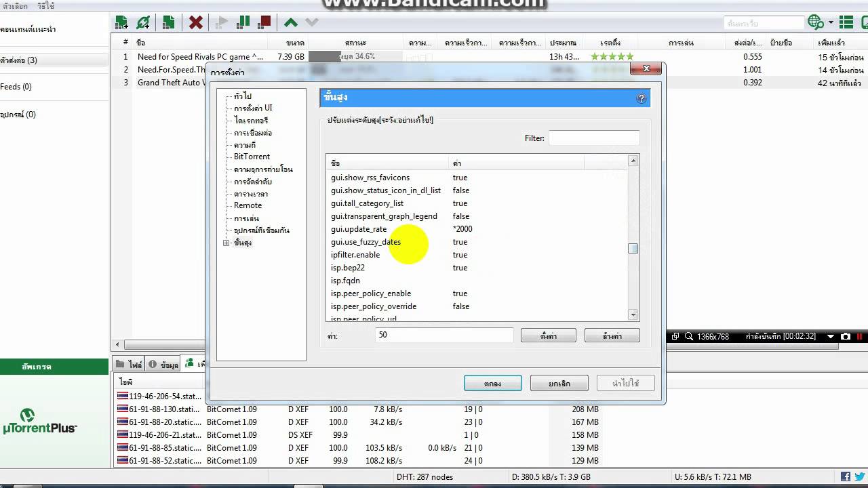
Task: Select the isp.peer_policy_enable row
Action: pyautogui.click(x=476, y=293)
